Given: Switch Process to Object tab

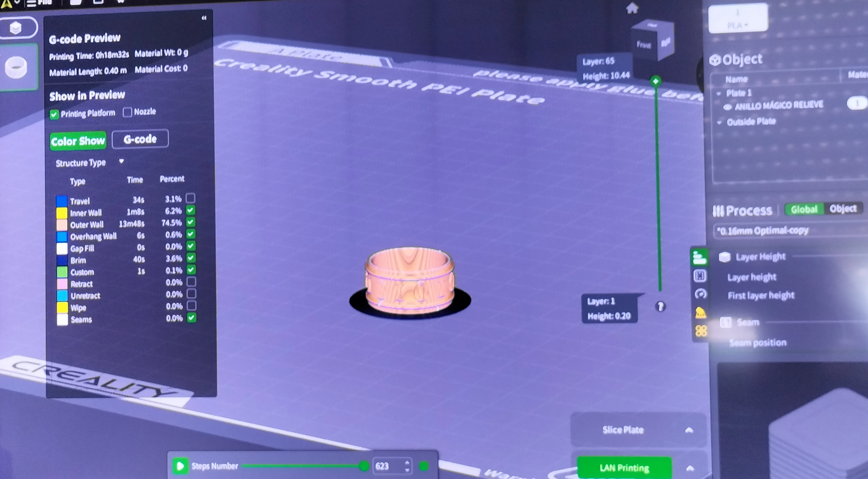Looking at the screenshot, I should pyautogui.click(x=842, y=209).
